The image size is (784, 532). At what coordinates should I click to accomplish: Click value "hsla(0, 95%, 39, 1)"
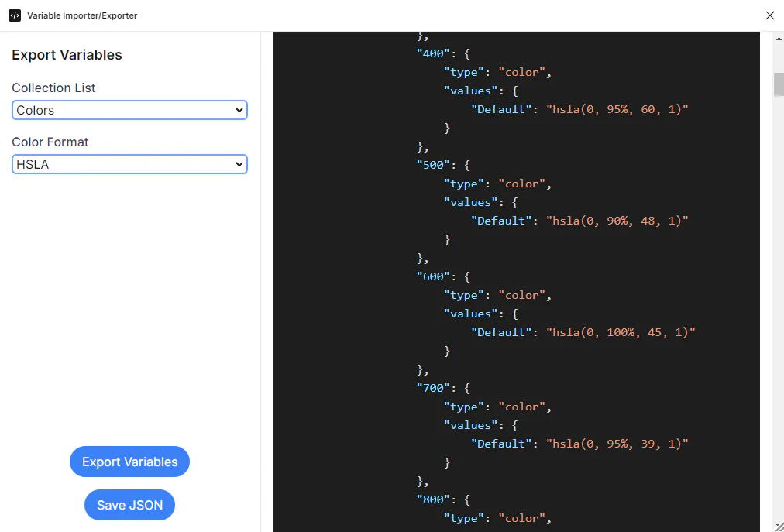pos(617,444)
